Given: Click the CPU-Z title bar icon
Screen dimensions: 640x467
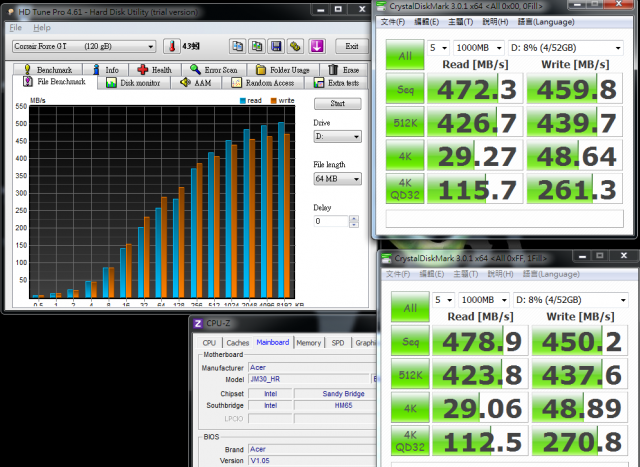Looking at the screenshot, I should (198, 323).
